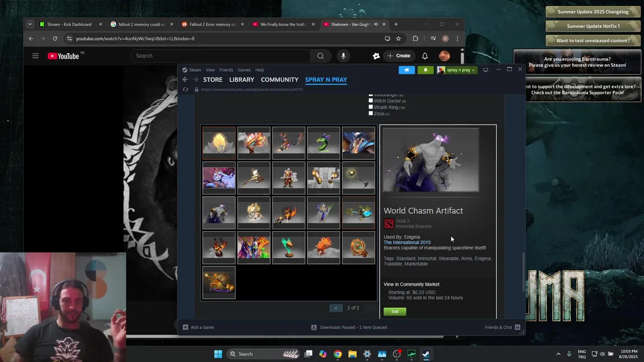Show hidden system tray icons
The image size is (644, 362).
click(x=558, y=354)
